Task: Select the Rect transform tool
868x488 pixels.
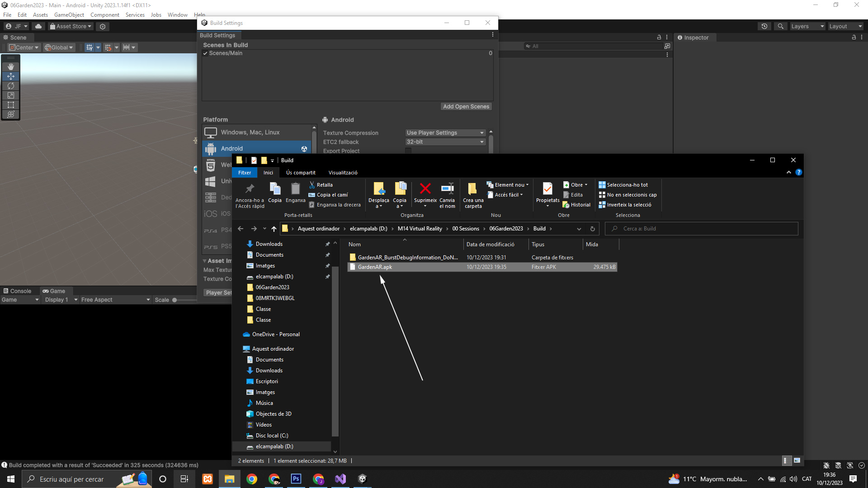Action: pyautogui.click(x=11, y=105)
